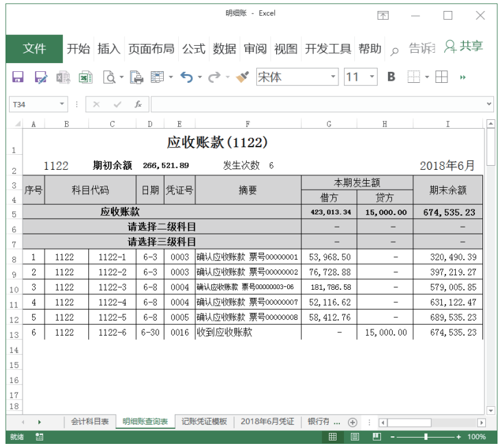503x448 pixels.
Task: Click the Undo arrow icon
Action: [186, 77]
